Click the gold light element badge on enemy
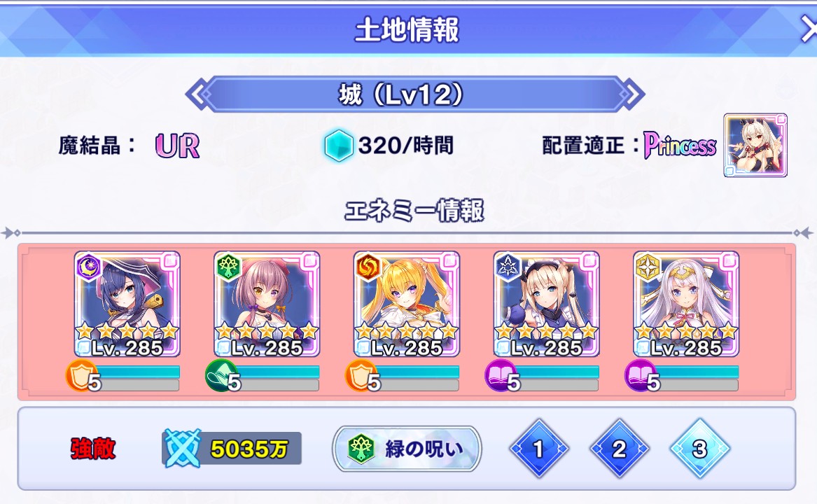Screen dimensions: 817x504 (x=648, y=267)
